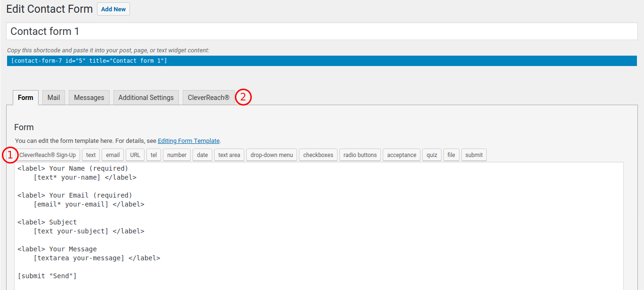Switch to the Mail tab
The width and height of the screenshot is (644, 290).
click(x=54, y=98)
